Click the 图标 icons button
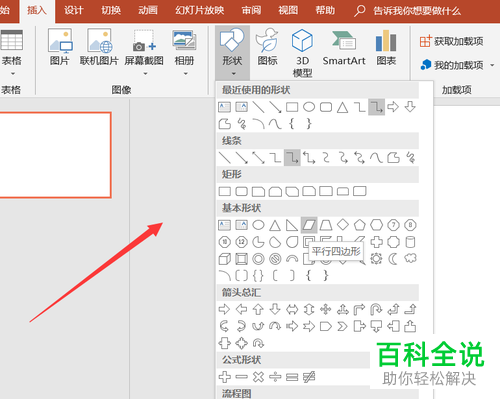500x399 pixels. point(267,47)
